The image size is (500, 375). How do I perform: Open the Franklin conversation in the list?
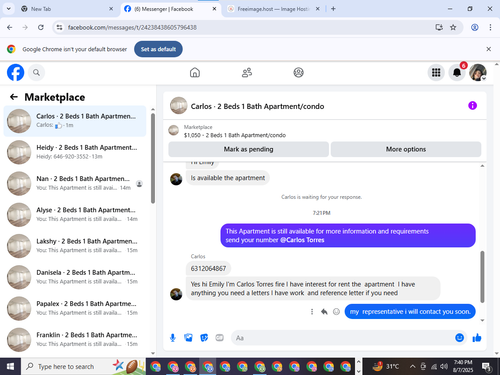tap(75, 339)
